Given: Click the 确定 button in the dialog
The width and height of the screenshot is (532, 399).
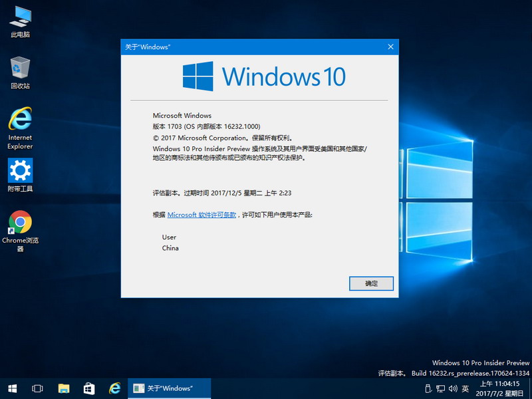Looking at the screenshot, I should tap(371, 283).
